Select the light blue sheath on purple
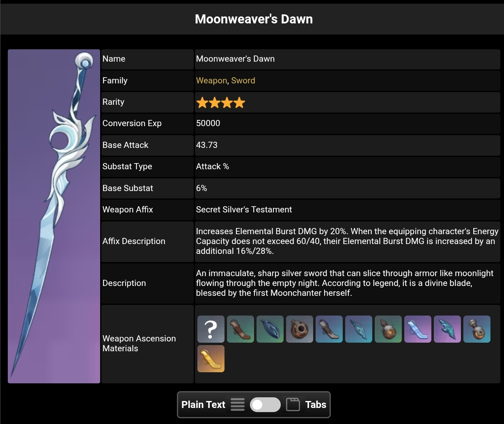Screen dimensions: 504x424 418,329
